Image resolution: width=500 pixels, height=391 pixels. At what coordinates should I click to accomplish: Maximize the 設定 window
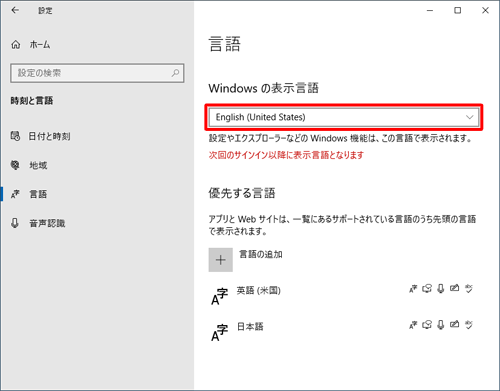[x=458, y=10]
